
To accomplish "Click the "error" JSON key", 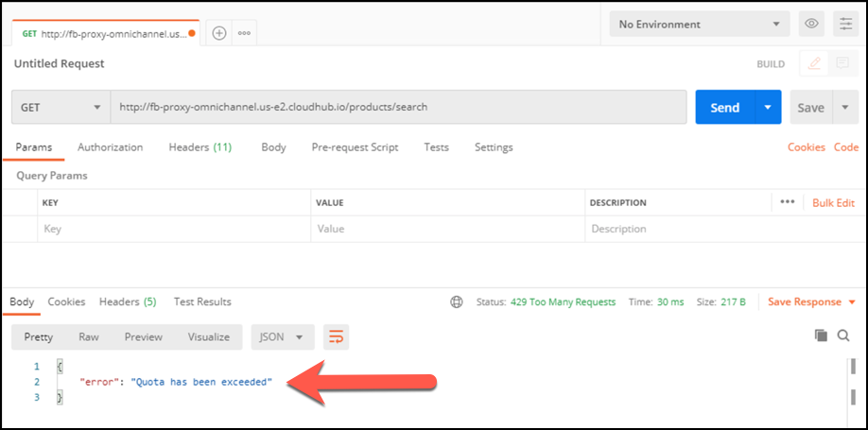I will click(x=99, y=382).
